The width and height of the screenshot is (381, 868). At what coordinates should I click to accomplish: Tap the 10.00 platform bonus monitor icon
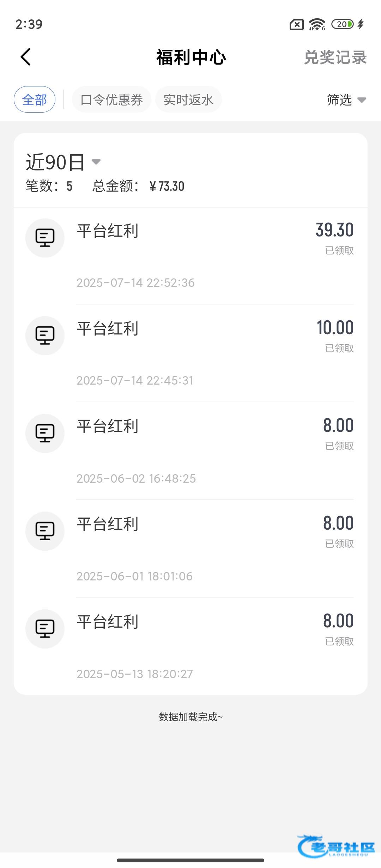pos(45,336)
